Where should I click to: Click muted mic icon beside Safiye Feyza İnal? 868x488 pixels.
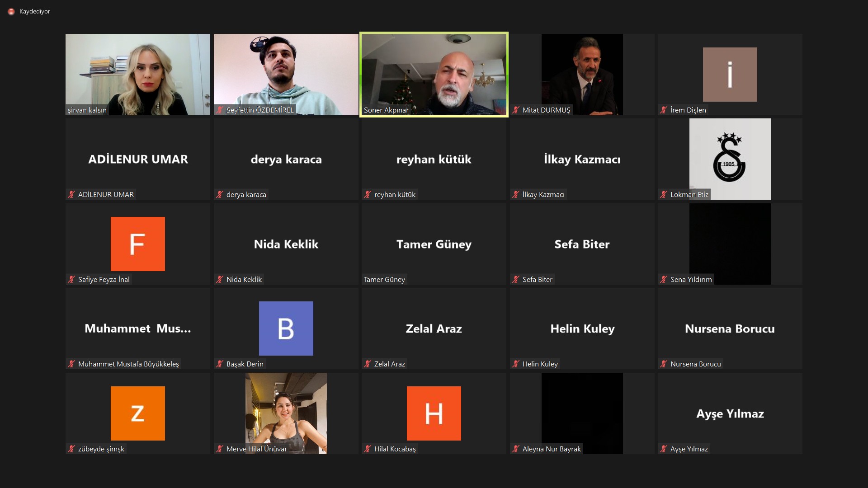click(x=71, y=279)
